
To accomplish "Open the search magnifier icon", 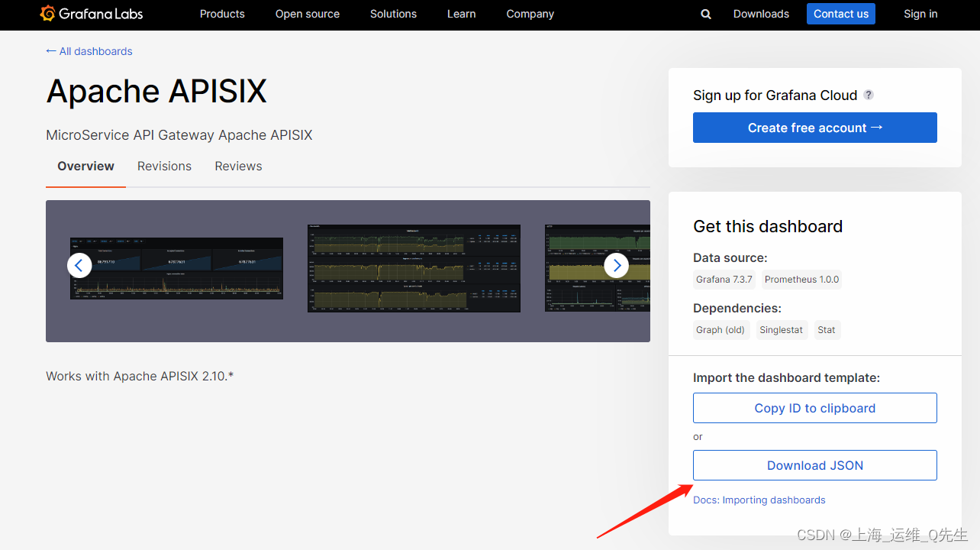I will click(x=706, y=14).
